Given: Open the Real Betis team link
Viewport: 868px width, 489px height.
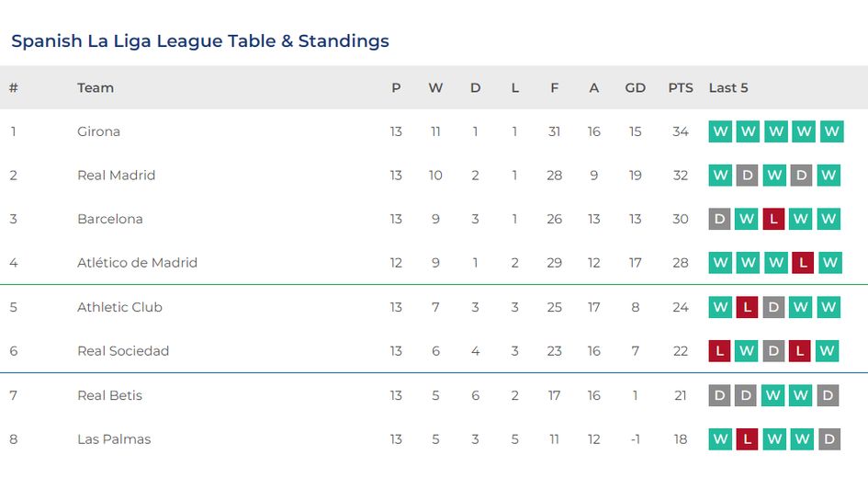Looking at the screenshot, I should [109, 395].
